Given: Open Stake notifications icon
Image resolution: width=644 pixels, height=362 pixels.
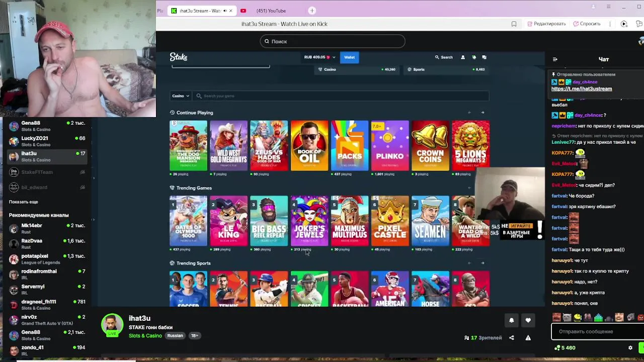Looking at the screenshot, I should point(474,57).
